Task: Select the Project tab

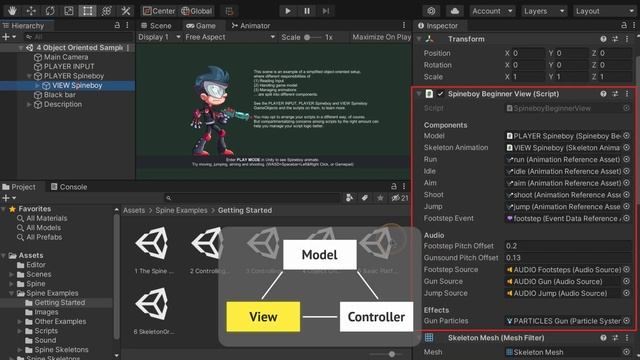Action: (19, 187)
